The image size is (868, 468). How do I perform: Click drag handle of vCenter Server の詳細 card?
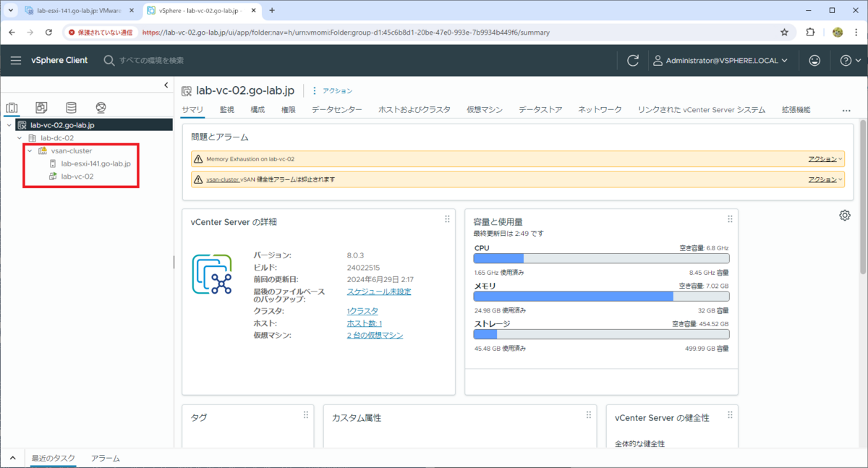click(x=447, y=219)
